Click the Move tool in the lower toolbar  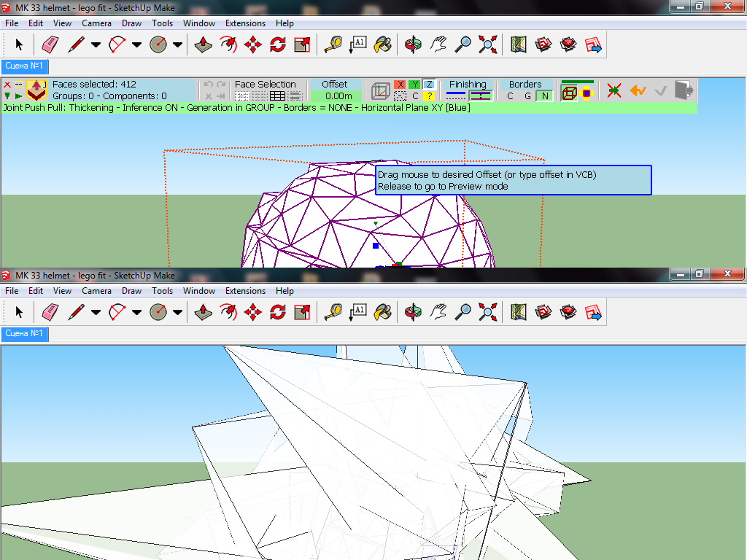(252, 313)
